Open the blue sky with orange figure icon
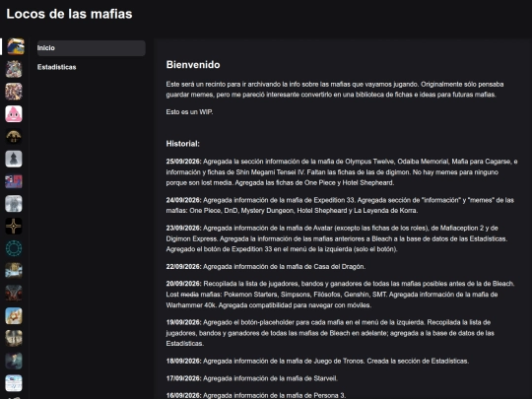 pyautogui.click(x=14, y=316)
